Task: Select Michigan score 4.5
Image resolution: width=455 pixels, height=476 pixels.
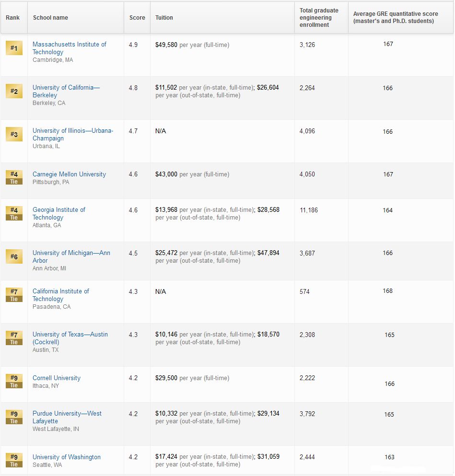Action: (x=133, y=253)
